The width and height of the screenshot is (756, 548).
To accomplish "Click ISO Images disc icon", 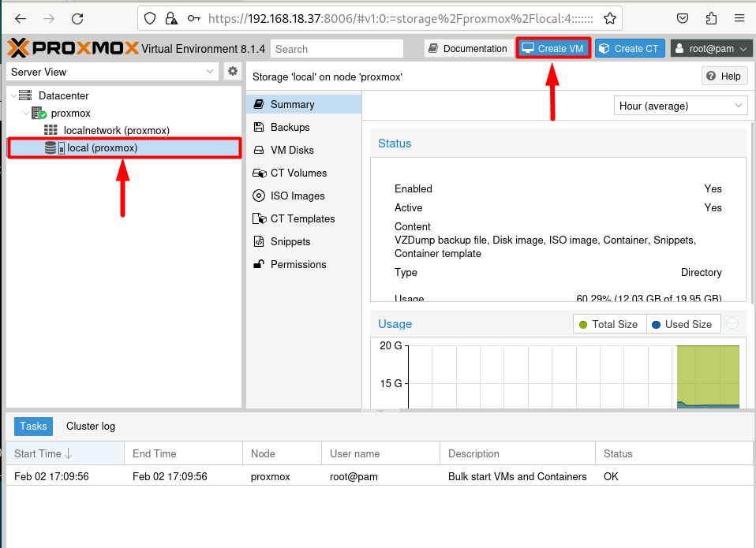I will click(259, 196).
